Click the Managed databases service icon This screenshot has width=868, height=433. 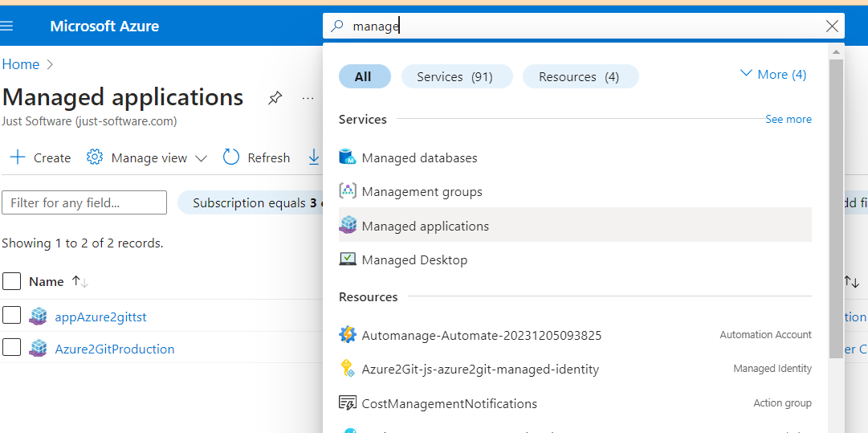tap(347, 157)
